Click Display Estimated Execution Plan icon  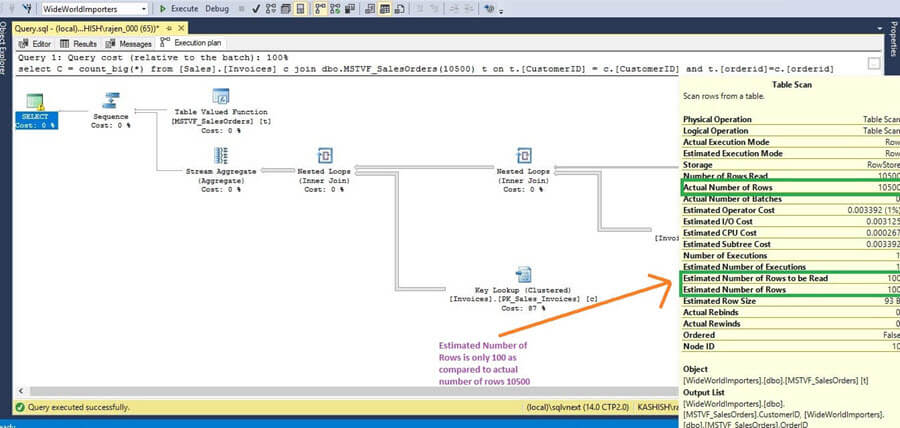(x=270, y=9)
